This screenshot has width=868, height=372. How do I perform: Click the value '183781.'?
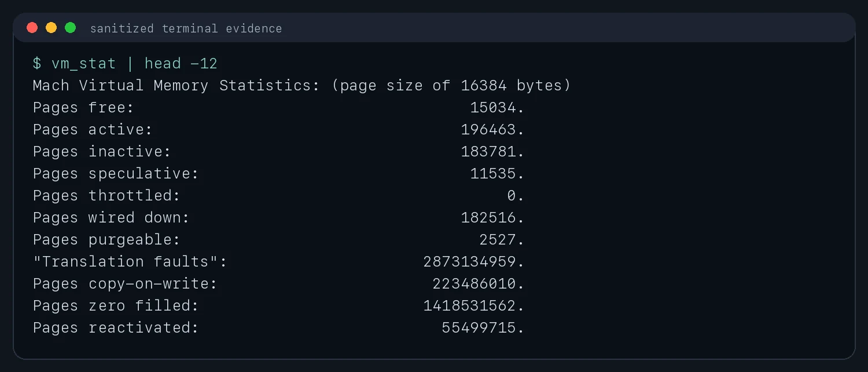(x=492, y=152)
